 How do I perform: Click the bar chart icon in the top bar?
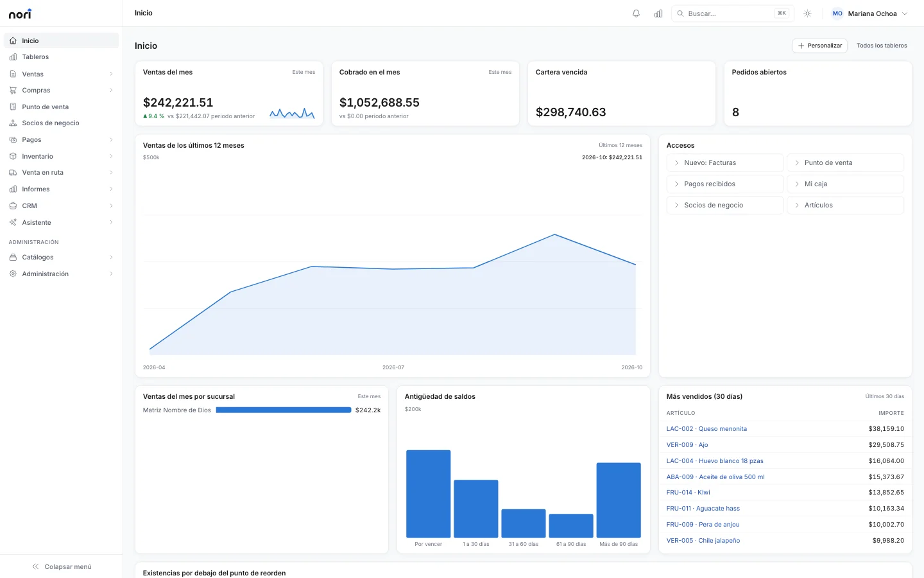658,13
